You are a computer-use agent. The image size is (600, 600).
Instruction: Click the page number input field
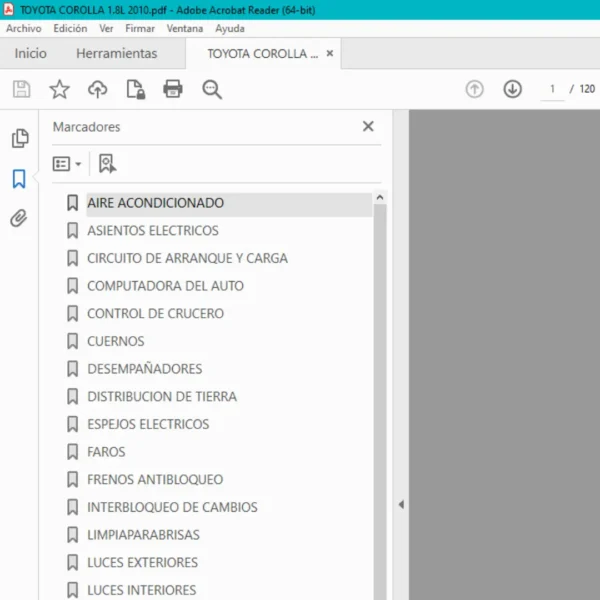[551, 89]
